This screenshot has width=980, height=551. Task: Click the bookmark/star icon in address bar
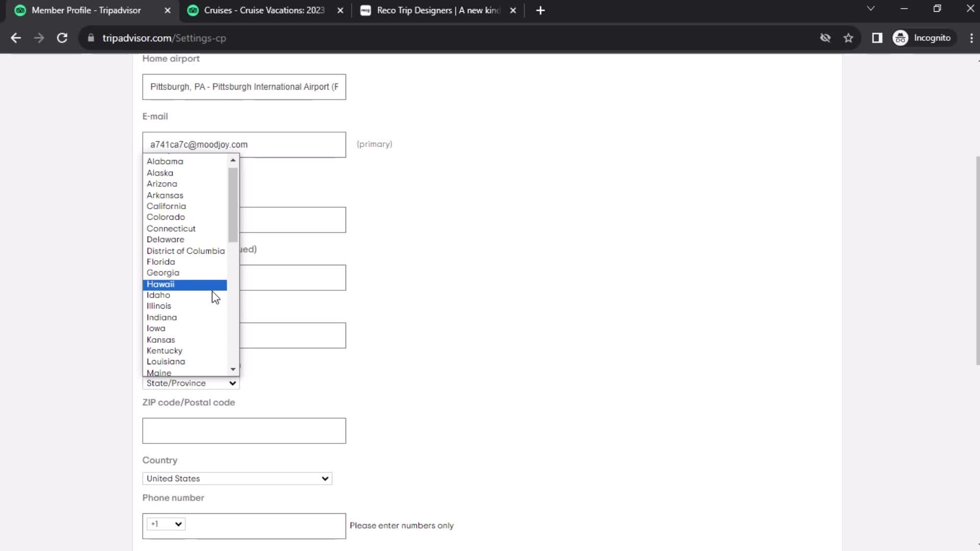click(x=849, y=38)
